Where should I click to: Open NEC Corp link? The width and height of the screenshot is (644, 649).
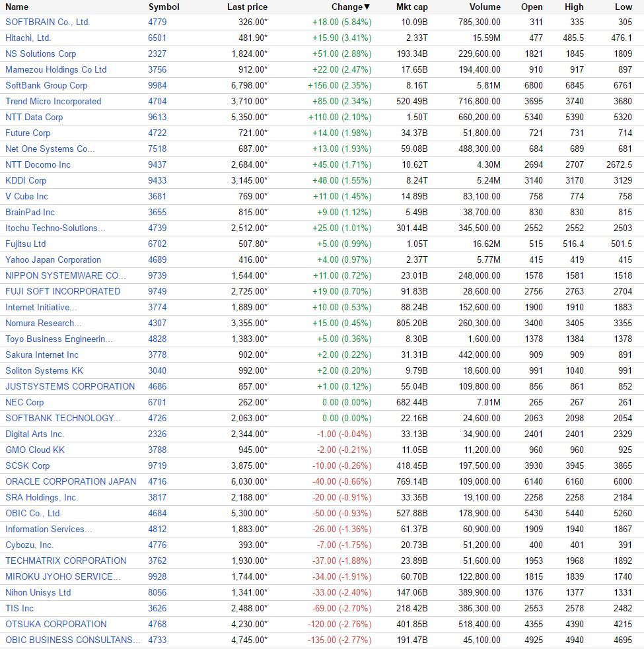coord(24,402)
